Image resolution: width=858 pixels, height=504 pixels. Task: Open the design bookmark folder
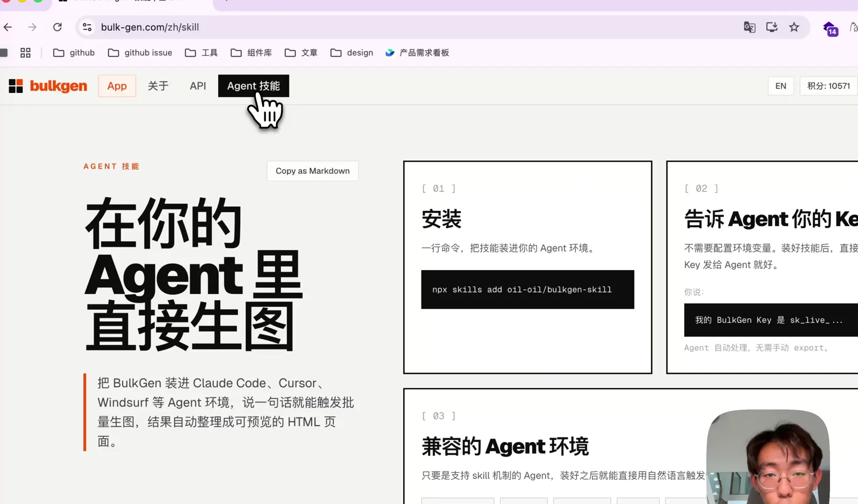[352, 53]
